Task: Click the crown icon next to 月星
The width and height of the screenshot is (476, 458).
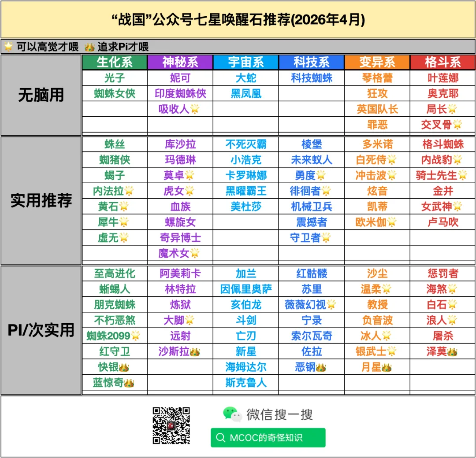Action: (x=387, y=368)
